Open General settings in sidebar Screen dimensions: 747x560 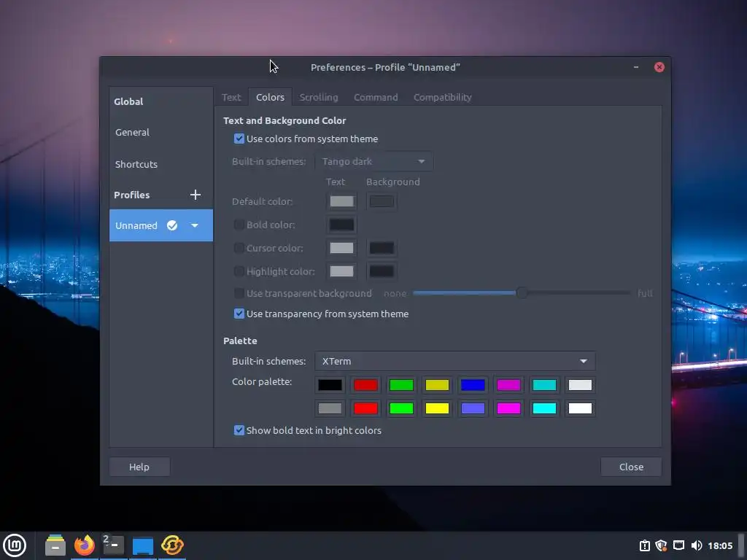(161, 133)
